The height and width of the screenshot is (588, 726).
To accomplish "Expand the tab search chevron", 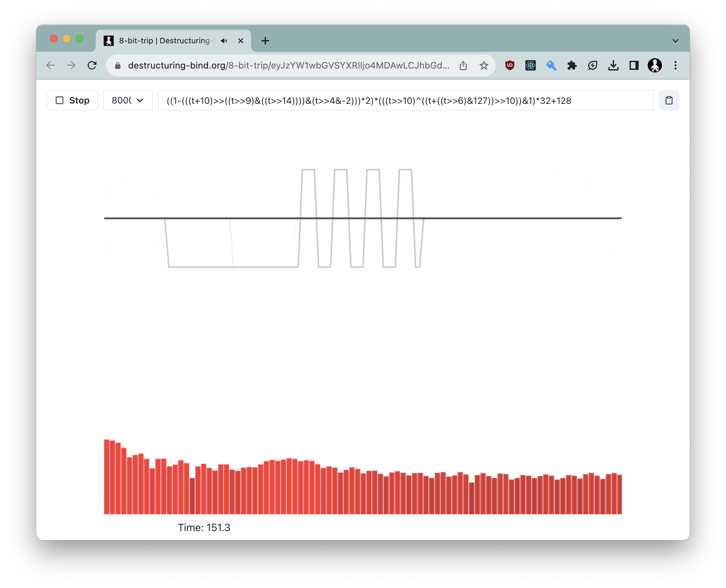I will point(675,41).
